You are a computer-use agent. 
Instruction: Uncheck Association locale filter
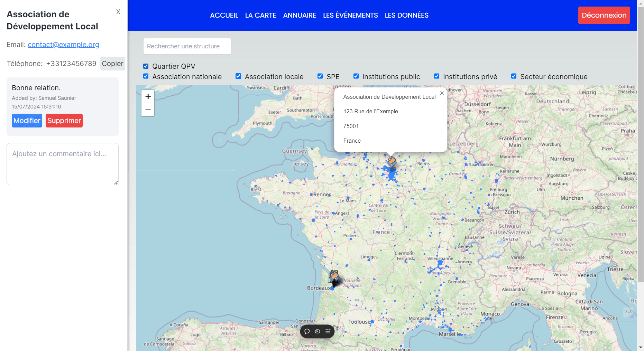click(238, 76)
